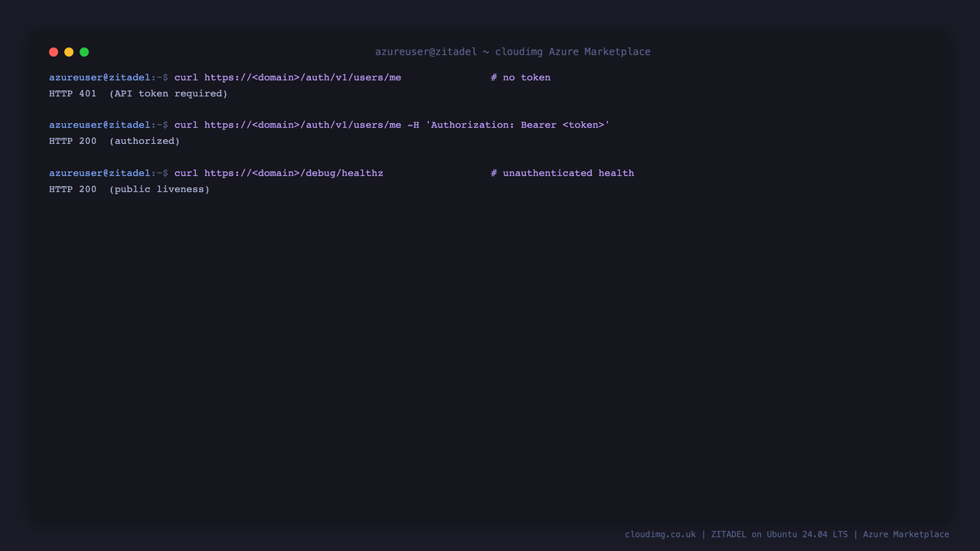Click the 'HTTP 200 (authorized)' output line
The image size is (980, 551).
pos(115,141)
